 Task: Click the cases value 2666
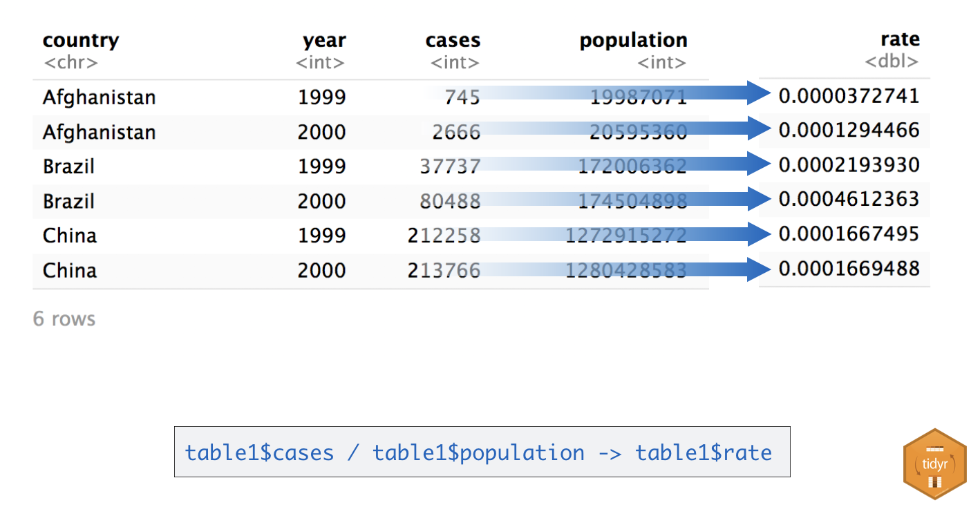pos(456,132)
